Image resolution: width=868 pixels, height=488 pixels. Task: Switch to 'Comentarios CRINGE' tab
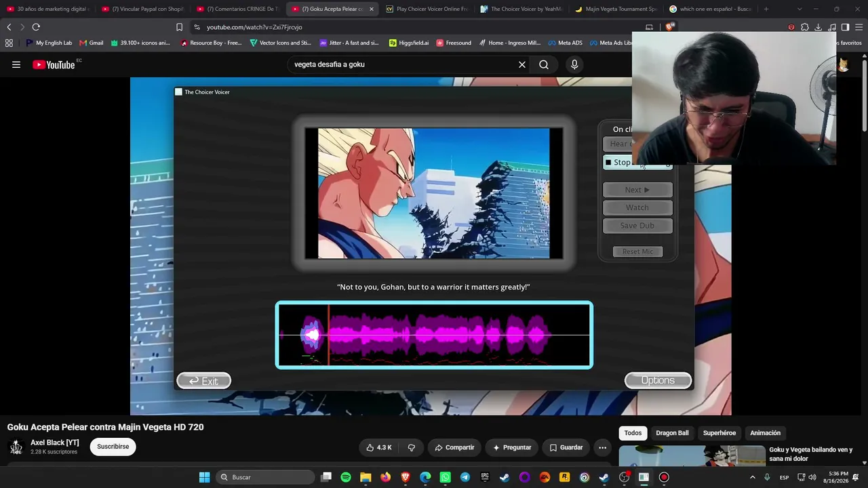click(x=237, y=9)
